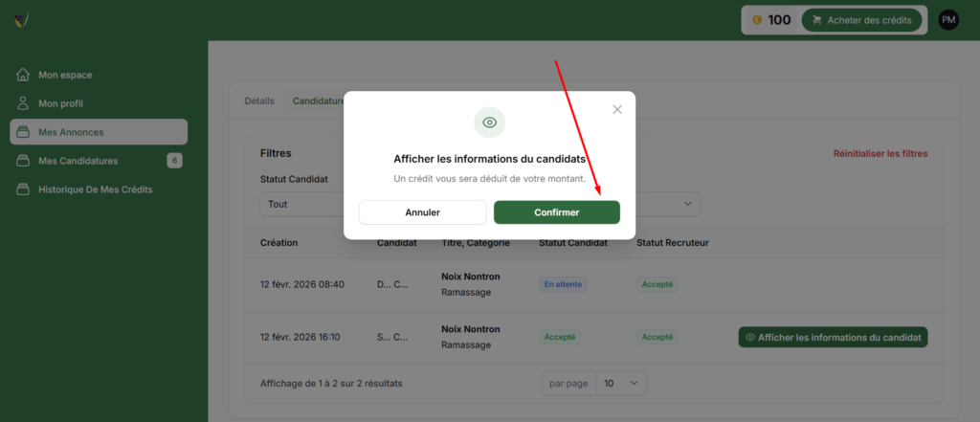980x422 pixels.
Task: Click the Historique De Mes Crédits icon
Action: click(x=23, y=189)
